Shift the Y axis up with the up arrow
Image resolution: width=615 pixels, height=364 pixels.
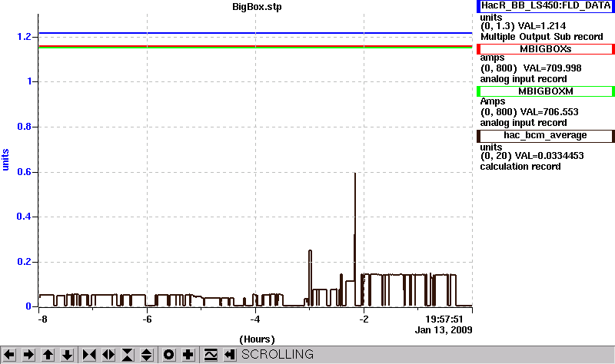click(48, 355)
